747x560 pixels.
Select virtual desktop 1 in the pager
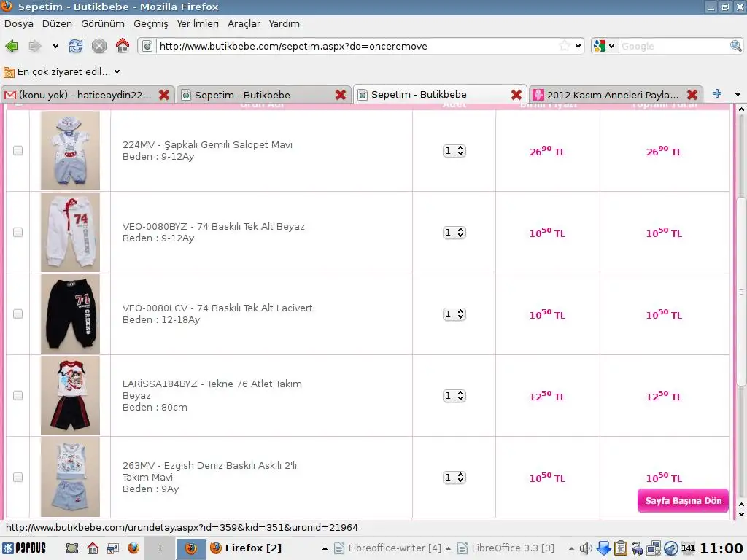pos(160,548)
